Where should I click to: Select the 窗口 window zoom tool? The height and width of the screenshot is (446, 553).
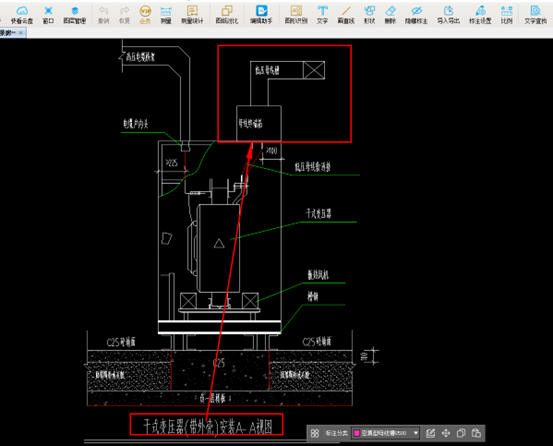pos(48,15)
